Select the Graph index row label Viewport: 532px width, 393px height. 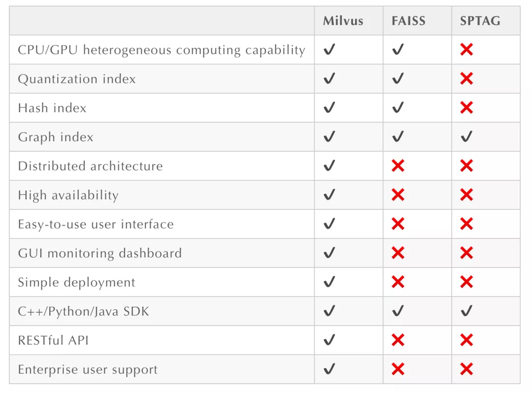click(x=56, y=137)
